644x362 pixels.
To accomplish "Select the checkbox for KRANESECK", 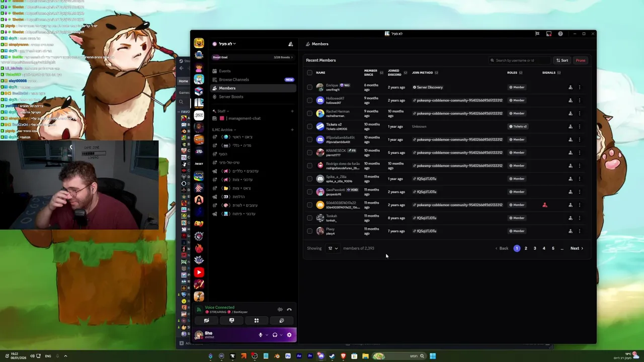I will point(309,152).
